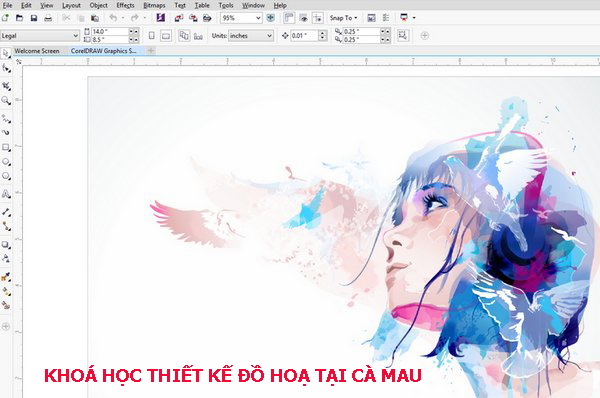Select the Rectangle tool
The image size is (600, 398).
pos(6,147)
